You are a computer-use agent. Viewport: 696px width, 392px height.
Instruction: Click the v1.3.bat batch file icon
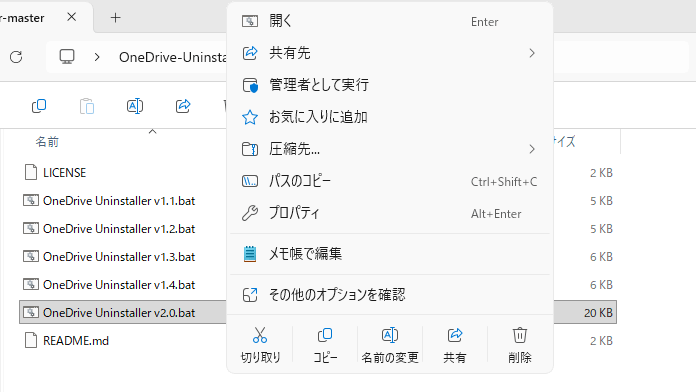pyautogui.click(x=31, y=256)
